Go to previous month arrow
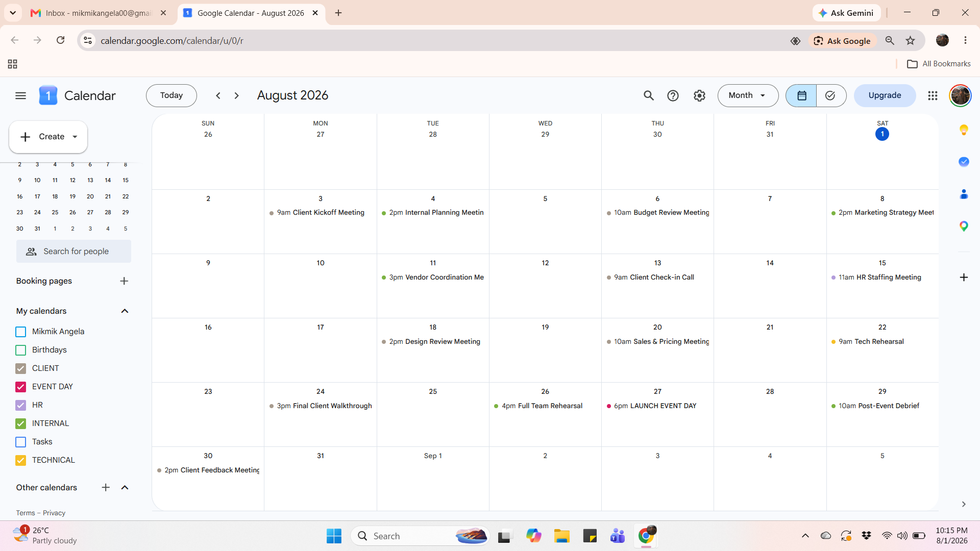Image resolution: width=980 pixels, height=551 pixels. click(x=218, y=95)
